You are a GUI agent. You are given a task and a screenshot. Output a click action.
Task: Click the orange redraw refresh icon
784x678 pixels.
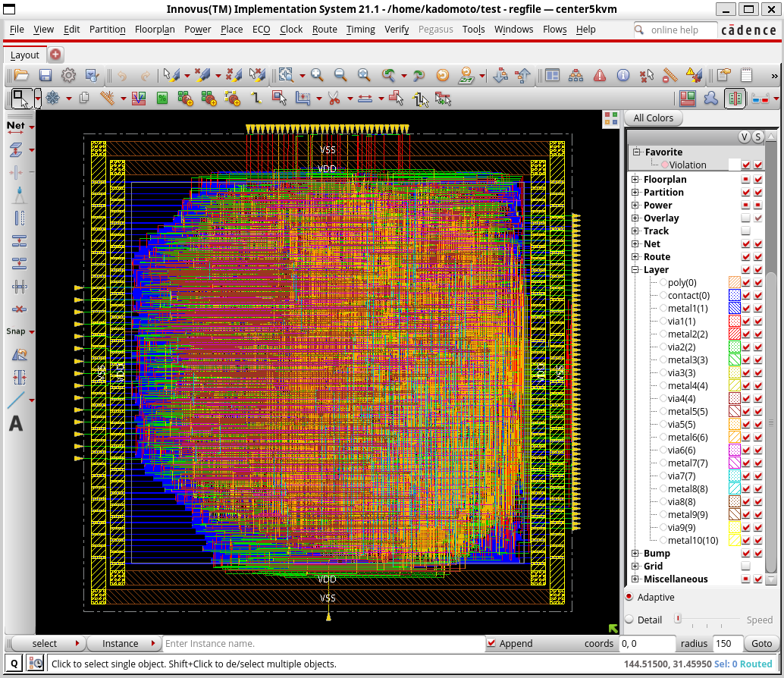443,76
